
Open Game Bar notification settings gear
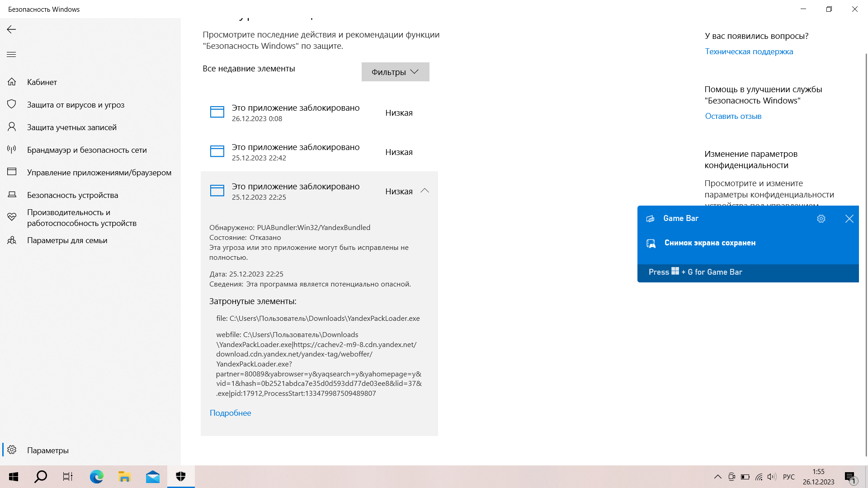tap(821, 219)
